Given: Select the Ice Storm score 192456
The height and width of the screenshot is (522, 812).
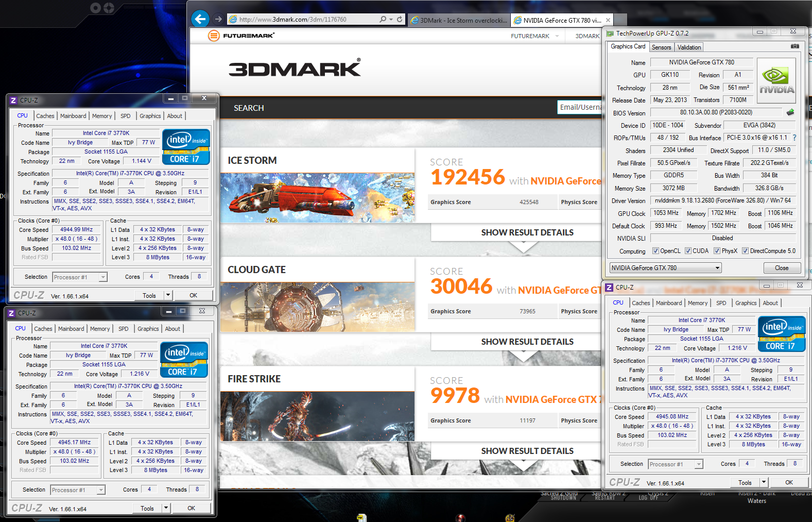Looking at the screenshot, I should tap(468, 177).
